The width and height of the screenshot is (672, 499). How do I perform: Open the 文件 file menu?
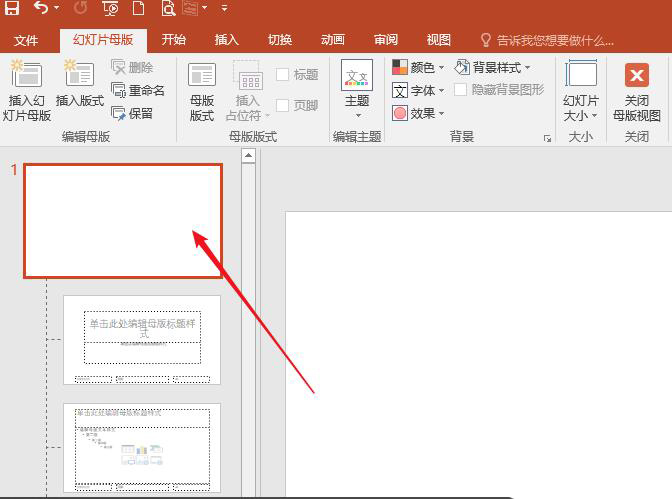coord(26,40)
